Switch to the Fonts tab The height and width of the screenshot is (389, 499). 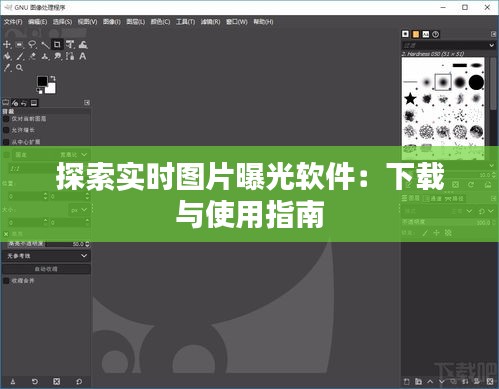click(x=426, y=34)
